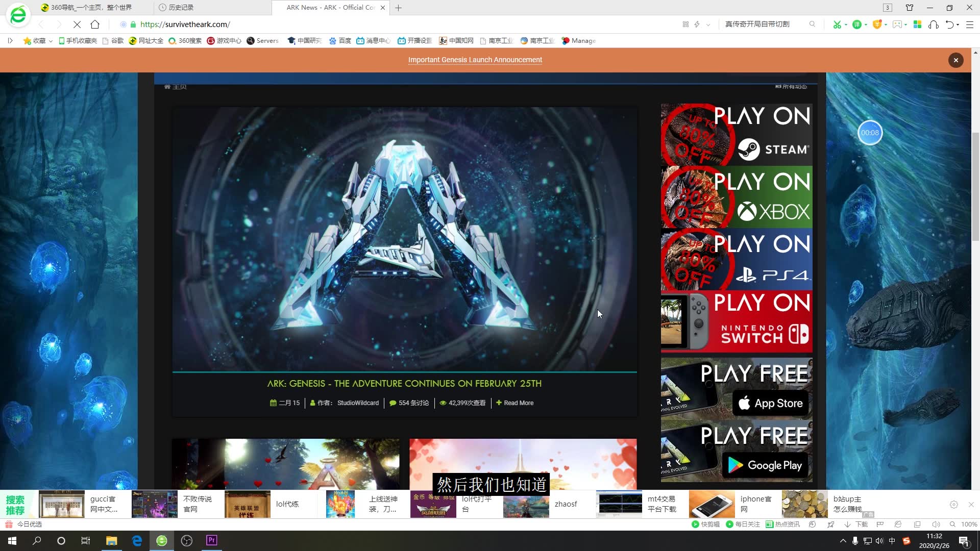Click the scissors screenshot tool
980x551 pixels.
tap(837, 24)
